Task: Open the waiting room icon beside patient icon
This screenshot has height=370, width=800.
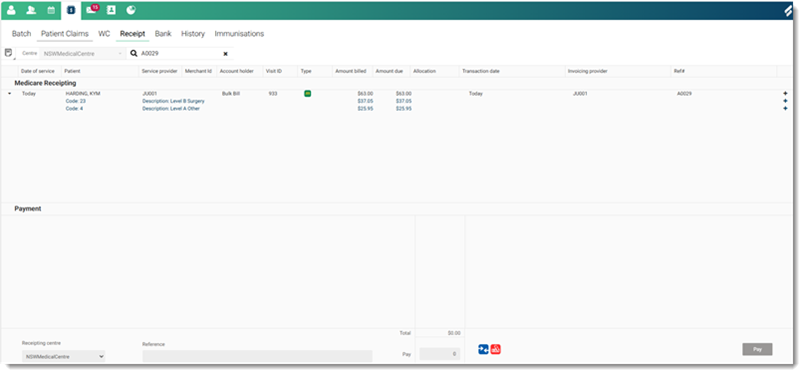Action: 31,10
